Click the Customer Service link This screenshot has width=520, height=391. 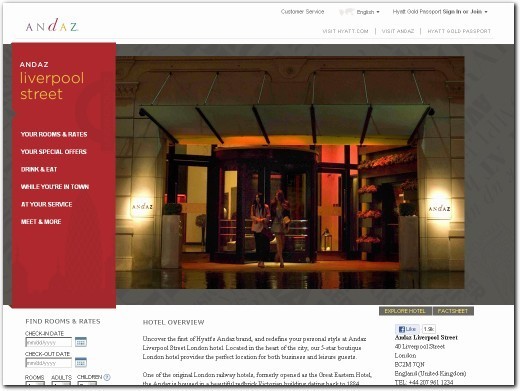[x=302, y=12]
